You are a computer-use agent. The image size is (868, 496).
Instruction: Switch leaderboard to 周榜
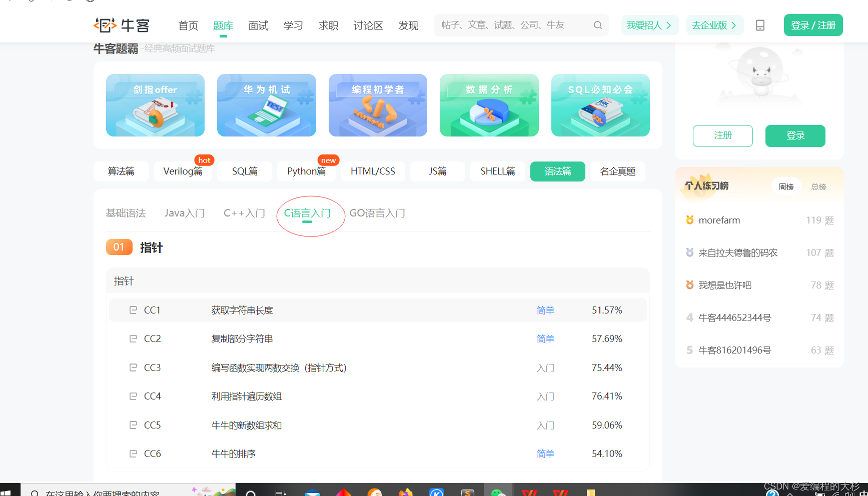(786, 186)
